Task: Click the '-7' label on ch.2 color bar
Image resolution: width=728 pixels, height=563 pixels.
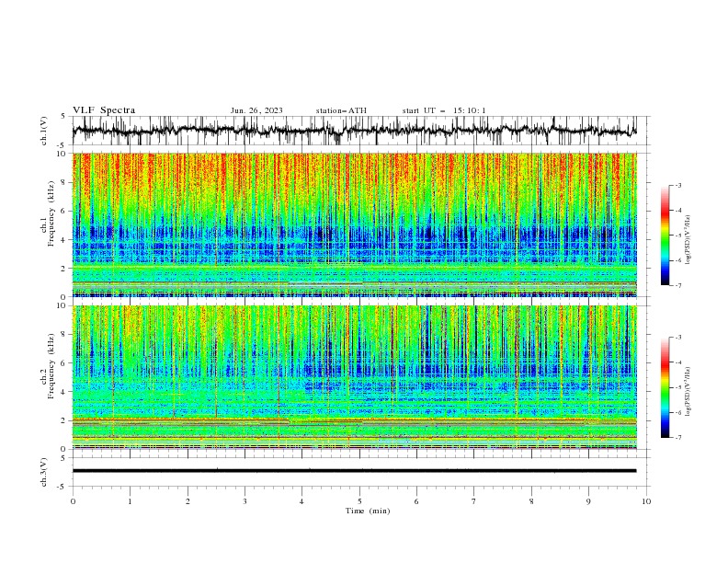Action: pyautogui.click(x=677, y=437)
